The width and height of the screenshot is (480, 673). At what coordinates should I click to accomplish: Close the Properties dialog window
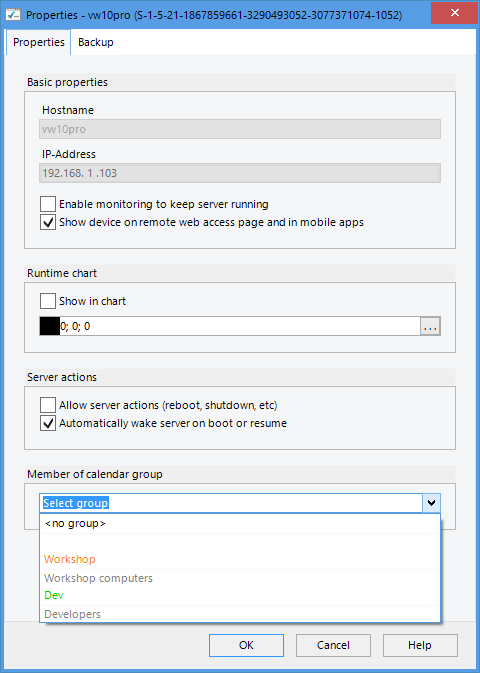(x=455, y=12)
